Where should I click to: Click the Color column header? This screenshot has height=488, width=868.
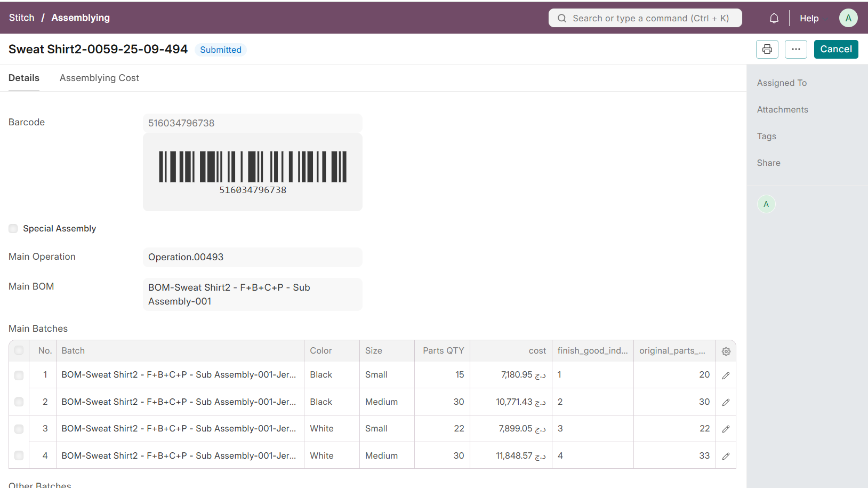[x=332, y=351]
